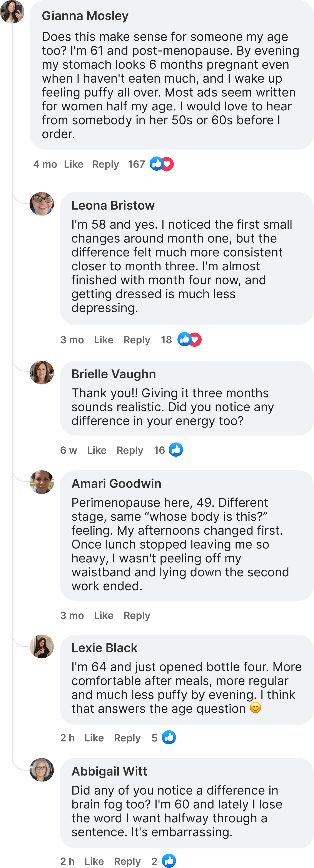Viewport: 314px width, 868px height.
Task: Like Amari Goodwin's reply
Action: (x=104, y=615)
